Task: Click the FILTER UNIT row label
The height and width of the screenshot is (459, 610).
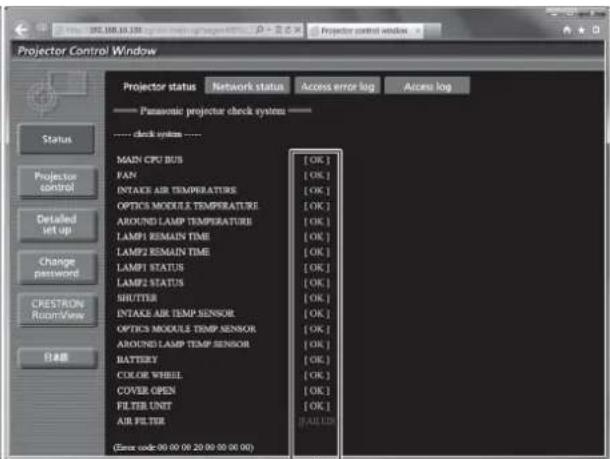Action: 144,406
